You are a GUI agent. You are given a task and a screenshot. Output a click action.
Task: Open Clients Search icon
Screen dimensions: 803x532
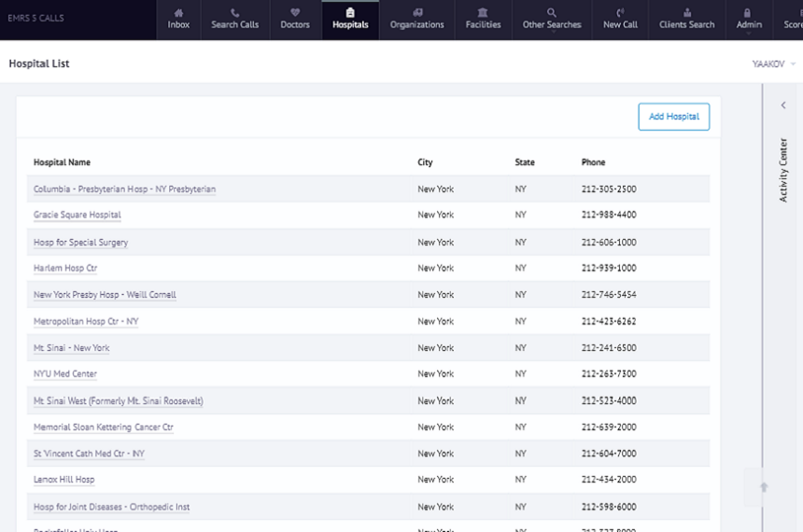tap(686, 12)
